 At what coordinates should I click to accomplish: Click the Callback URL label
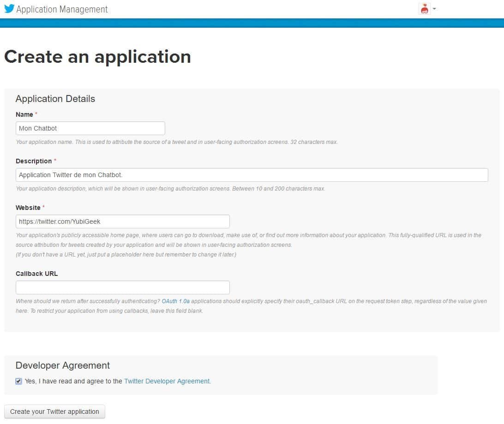pos(36,274)
